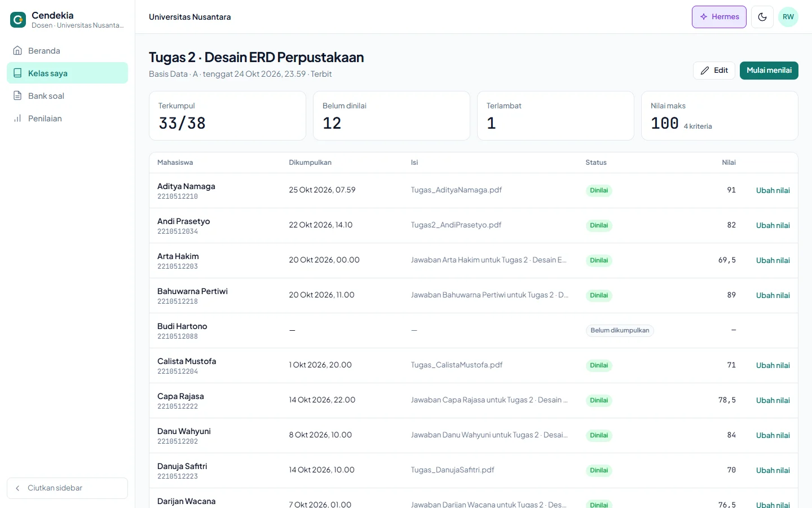Click Ubah nilai for Capa Rajasa
The image size is (812, 508).
pyautogui.click(x=773, y=400)
